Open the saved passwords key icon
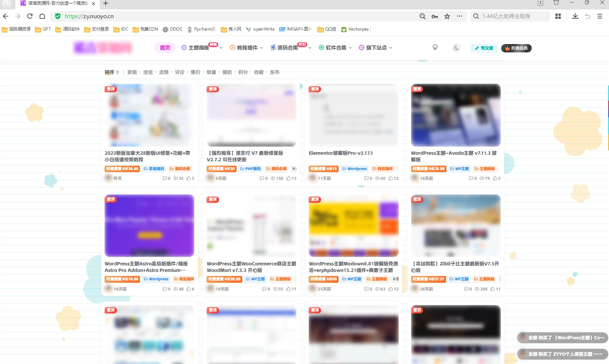 (x=435, y=16)
